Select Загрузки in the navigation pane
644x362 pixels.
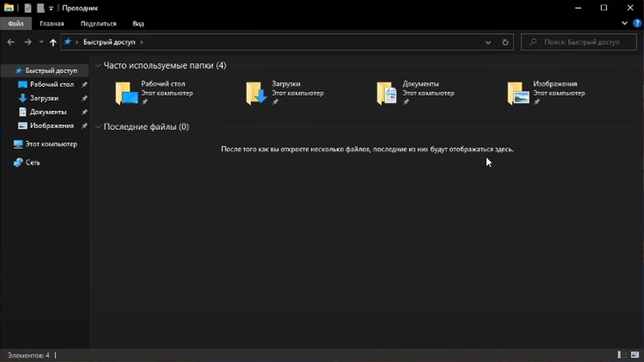(x=46, y=98)
